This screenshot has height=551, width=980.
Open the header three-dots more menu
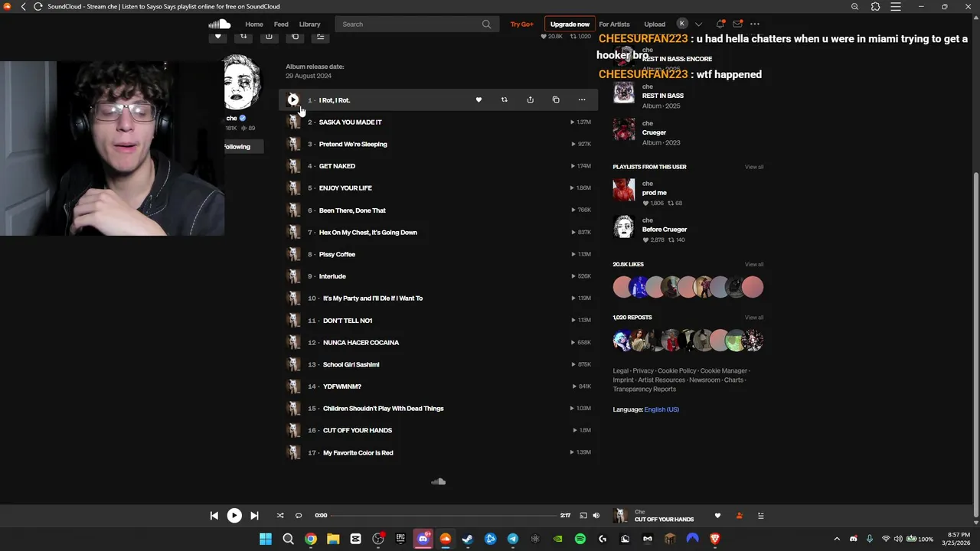755,24
